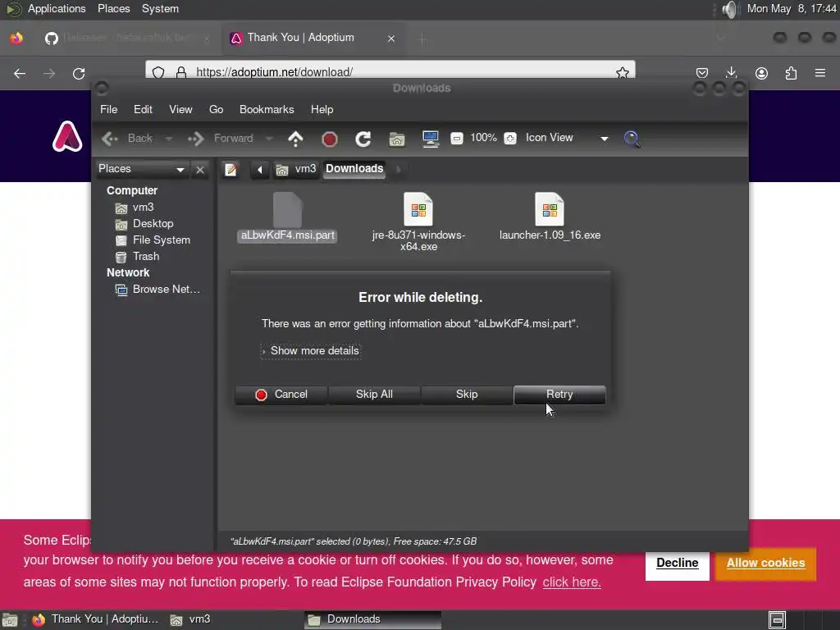Click the red Stop loading icon
840x630 pixels.
click(x=329, y=139)
